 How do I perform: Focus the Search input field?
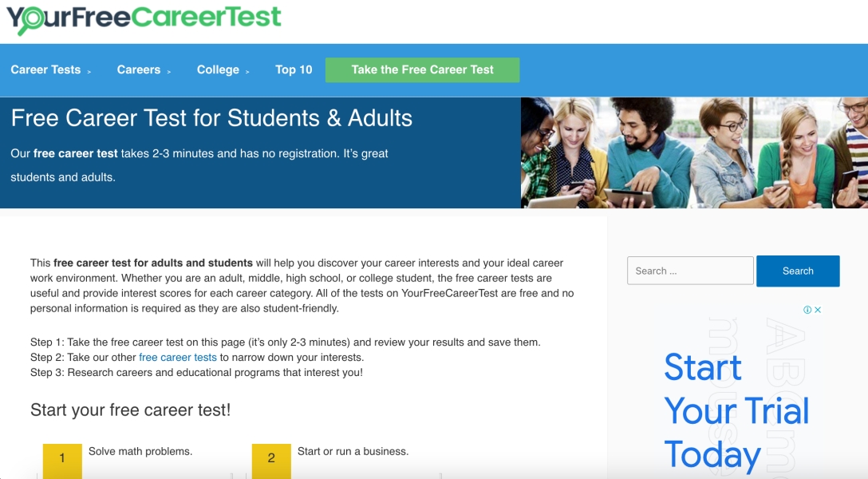pyautogui.click(x=690, y=271)
